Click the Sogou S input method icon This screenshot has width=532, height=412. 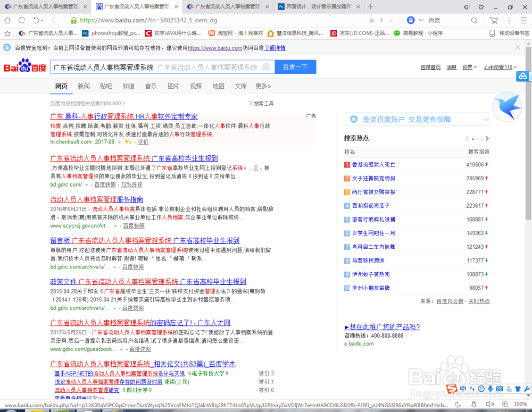click(x=452, y=389)
